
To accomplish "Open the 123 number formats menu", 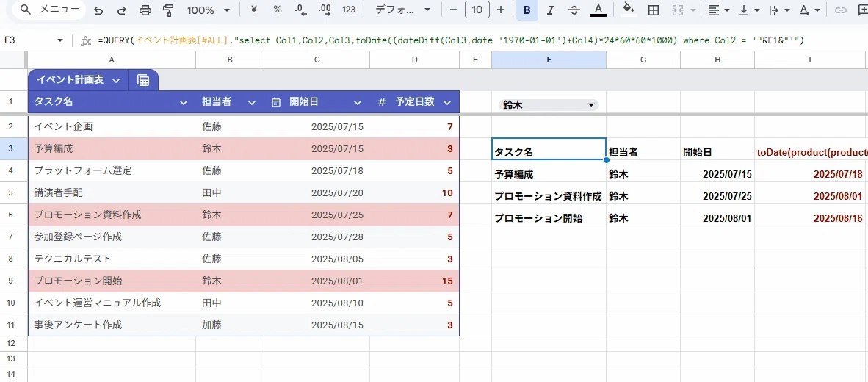I will (x=349, y=10).
